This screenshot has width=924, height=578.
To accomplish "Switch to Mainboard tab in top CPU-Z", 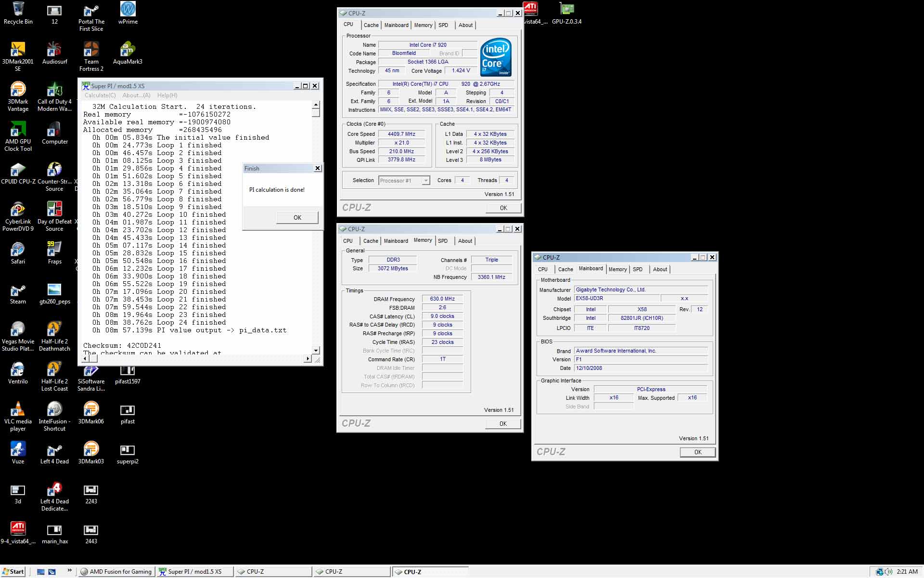I will click(x=396, y=25).
